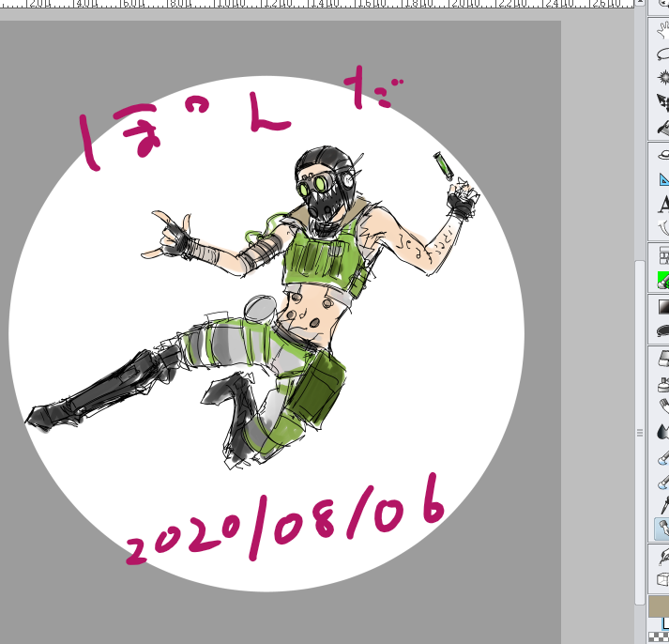The height and width of the screenshot is (644, 669).
Task: Select the frame border panel tool
Action: click(x=664, y=255)
